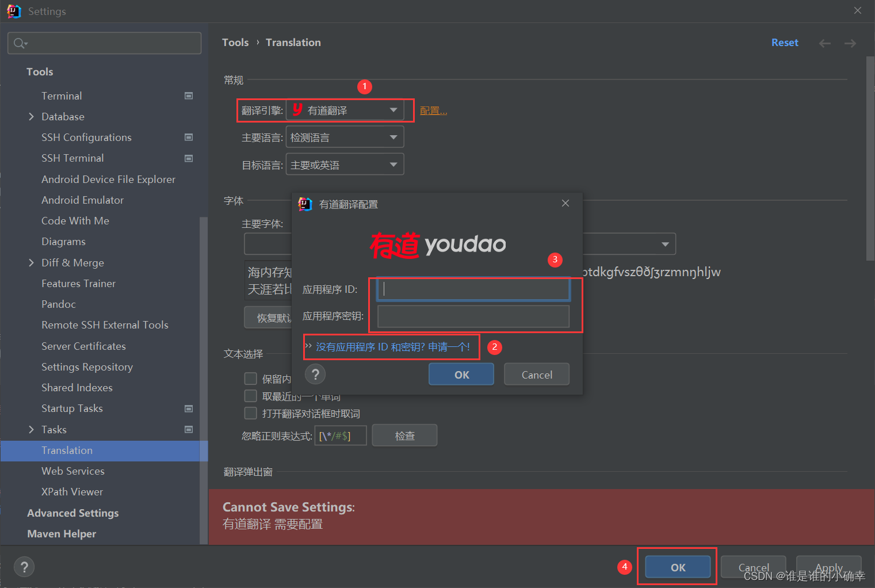Open help in the Youdao config dialog
875x588 pixels.
pos(315,375)
